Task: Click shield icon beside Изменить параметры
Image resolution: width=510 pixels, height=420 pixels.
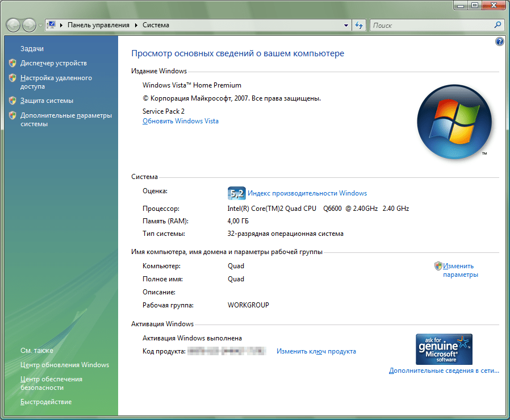Action: (438, 266)
